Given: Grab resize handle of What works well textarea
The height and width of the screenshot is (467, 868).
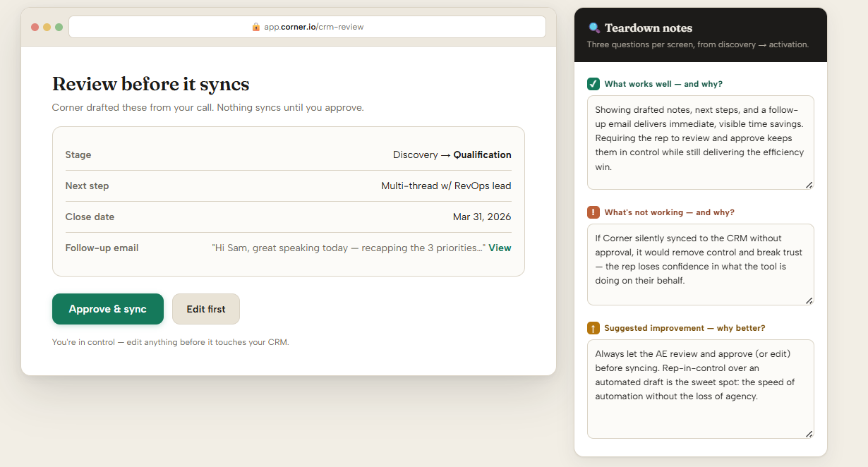Looking at the screenshot, I should (x=809, y=185).
